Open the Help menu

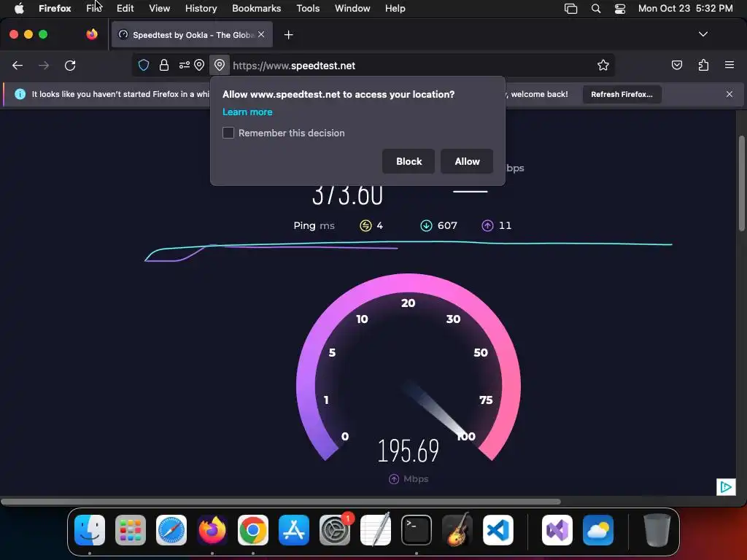pos(395,8)
